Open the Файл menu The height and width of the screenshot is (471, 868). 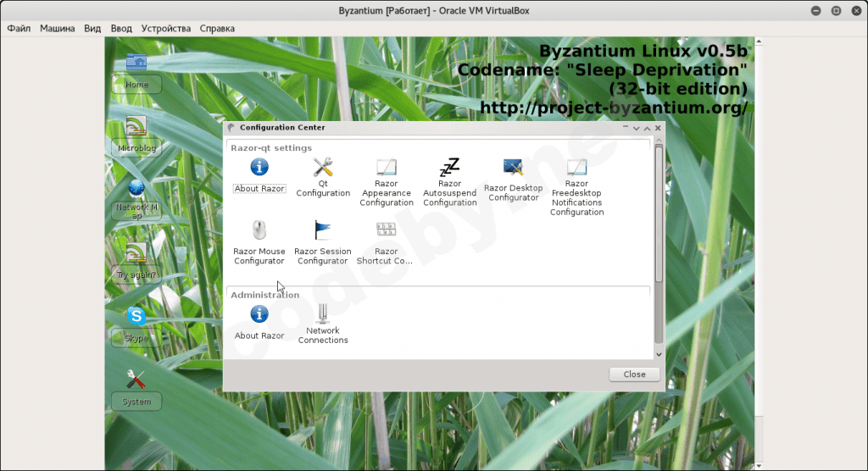pyautogui.click(x=19, y=28)
